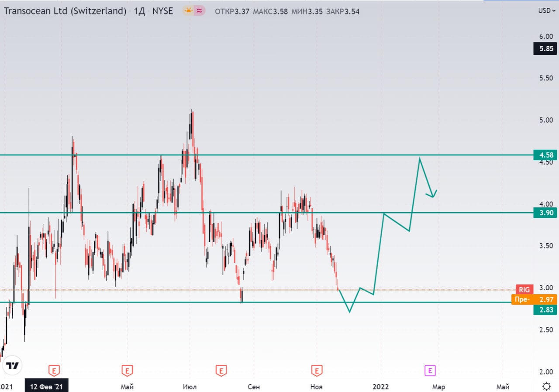
Task: Select the 2.83 horizontal line price label
Action: point(545,309)
